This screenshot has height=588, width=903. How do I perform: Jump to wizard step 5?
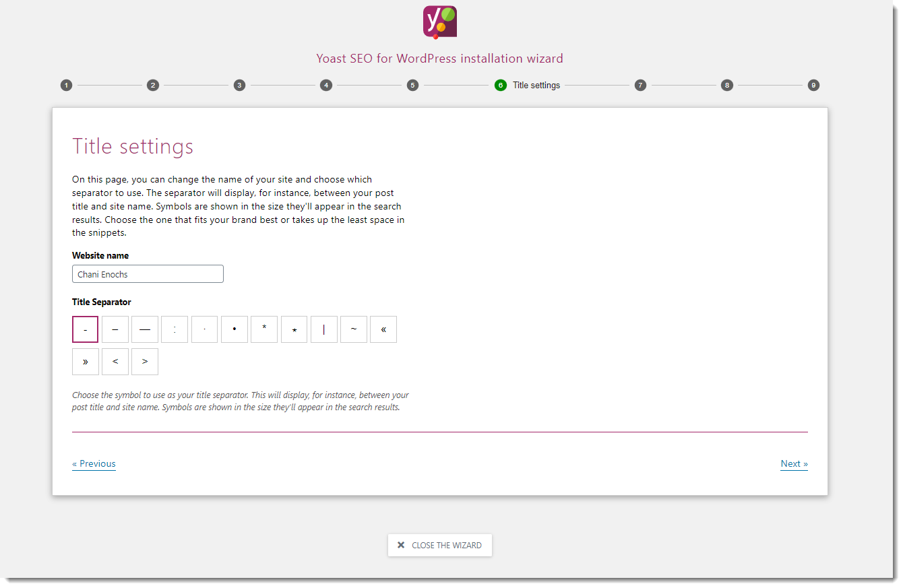pos(412,86)
